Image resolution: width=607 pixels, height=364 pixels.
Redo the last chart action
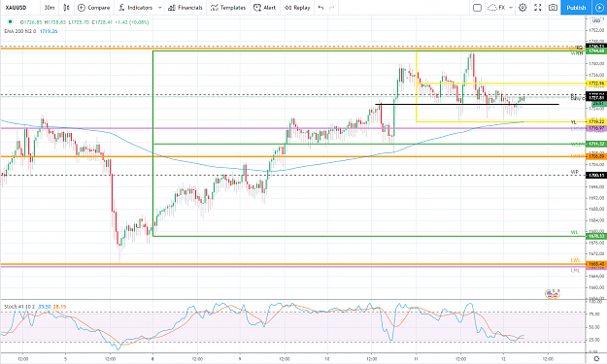[332, 8]
